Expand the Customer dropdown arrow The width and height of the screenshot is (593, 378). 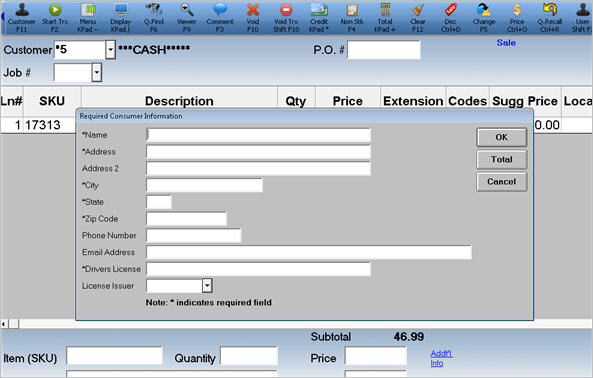(110, 50)
